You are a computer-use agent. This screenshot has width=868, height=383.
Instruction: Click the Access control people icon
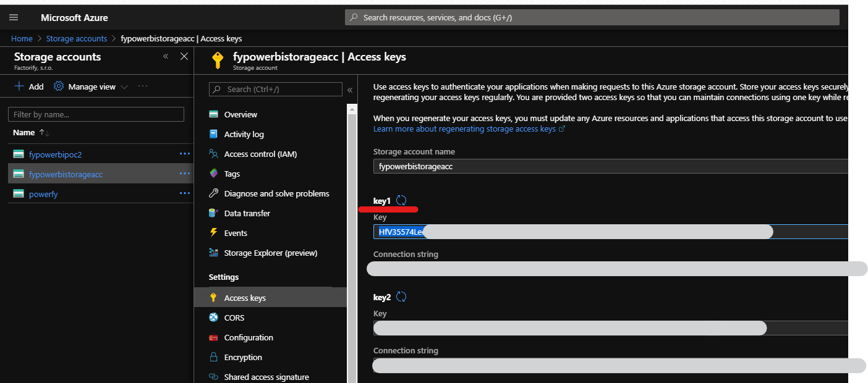click(x=213, y=154)
